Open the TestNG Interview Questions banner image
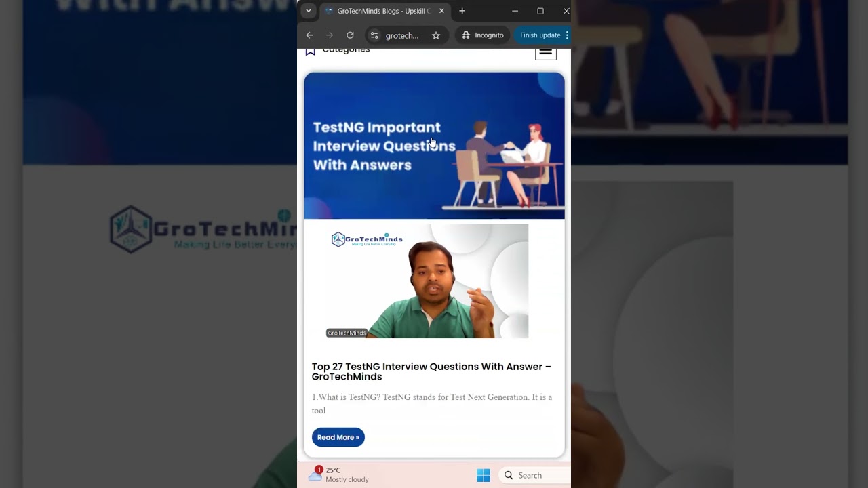This screenshot has width=868, height=488. click(434, 146)
